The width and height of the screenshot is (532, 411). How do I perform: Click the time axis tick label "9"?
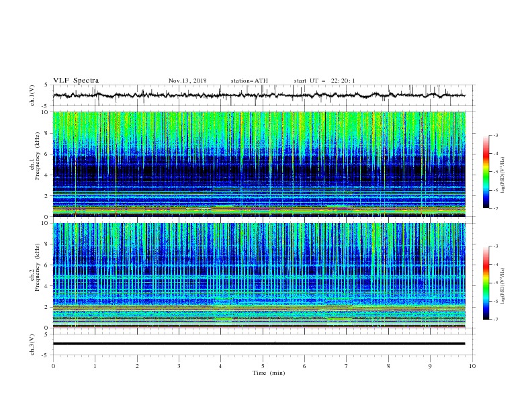(431, 366)
